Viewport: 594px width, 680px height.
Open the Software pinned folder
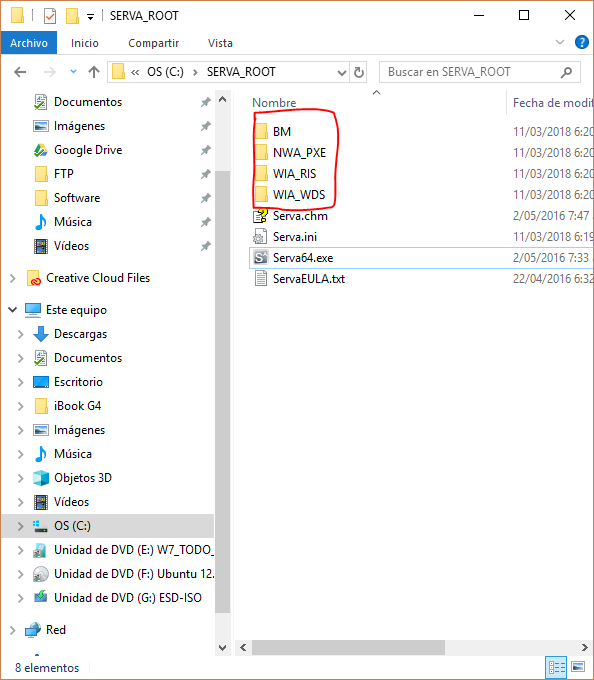click(77, 198)
